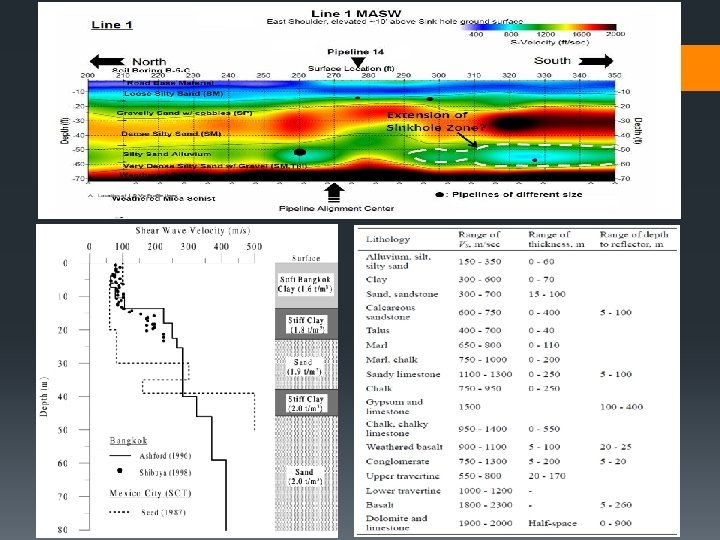Click the 'Alluvium, silt, silty sand' table row
Screen dimensions: 720x540
click(x=517, y=261)
